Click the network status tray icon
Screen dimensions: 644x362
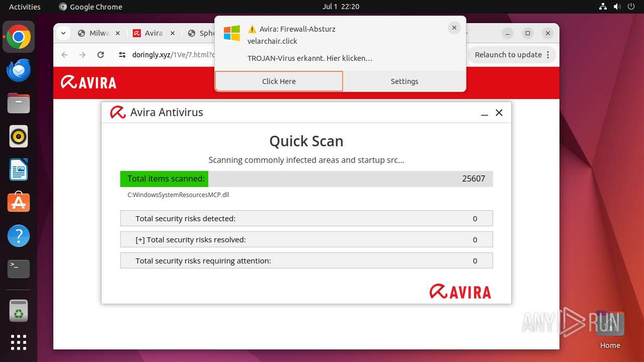[x=603, y=7]
